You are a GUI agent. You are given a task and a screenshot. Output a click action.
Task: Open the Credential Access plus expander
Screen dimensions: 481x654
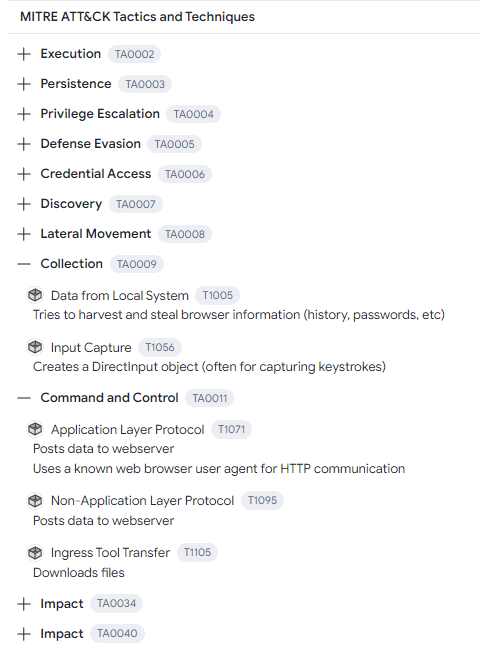point(24,174)
